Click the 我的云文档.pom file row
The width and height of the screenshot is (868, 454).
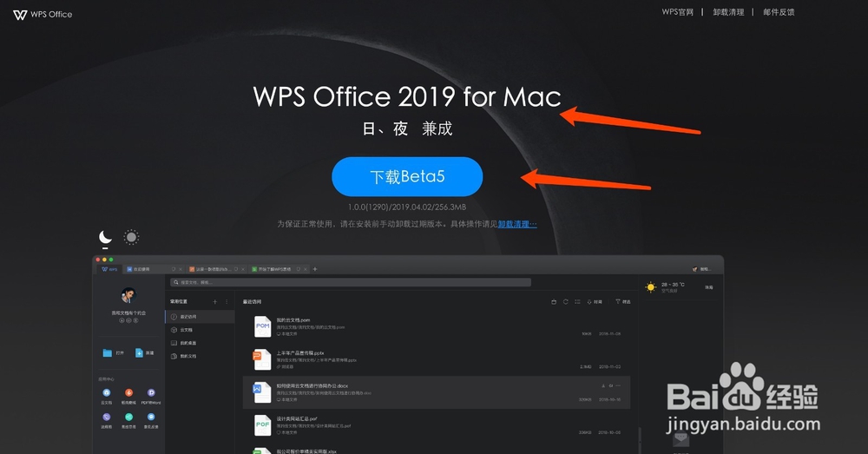coord(437,326)
